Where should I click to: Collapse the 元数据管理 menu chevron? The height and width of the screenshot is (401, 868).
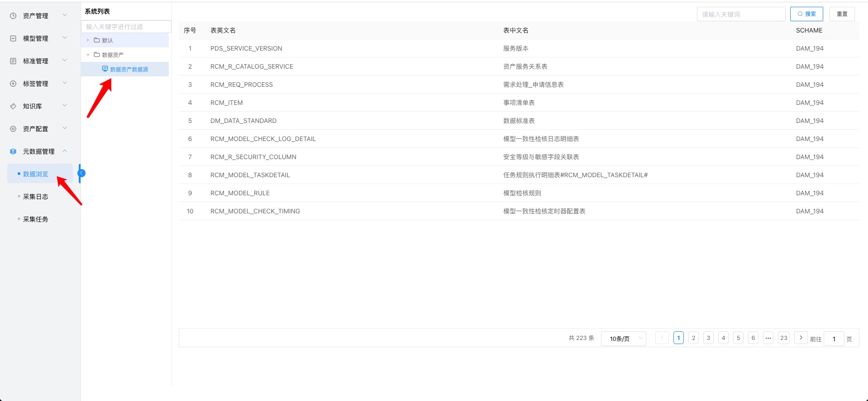coord(65,151)
